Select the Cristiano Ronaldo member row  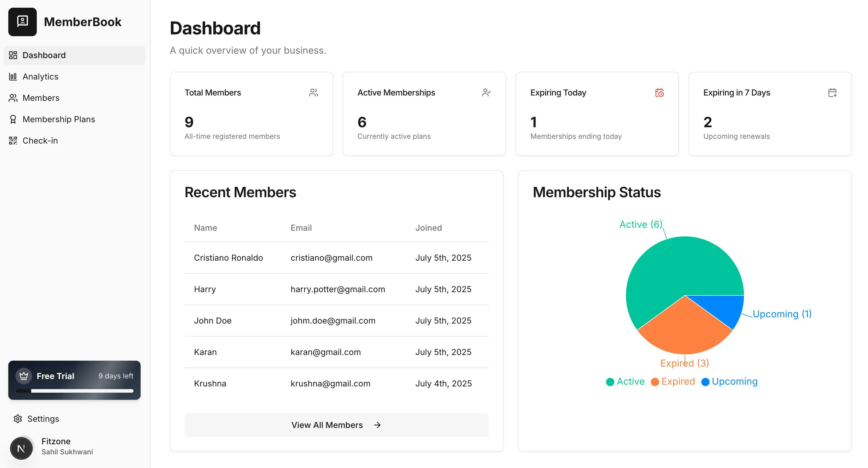tap(336, 258)
